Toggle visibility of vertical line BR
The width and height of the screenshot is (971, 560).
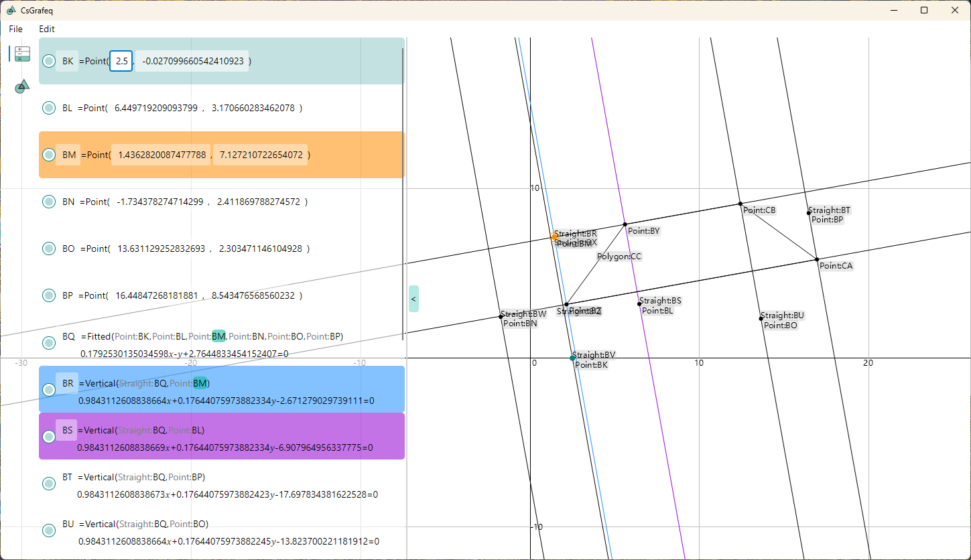49,390
